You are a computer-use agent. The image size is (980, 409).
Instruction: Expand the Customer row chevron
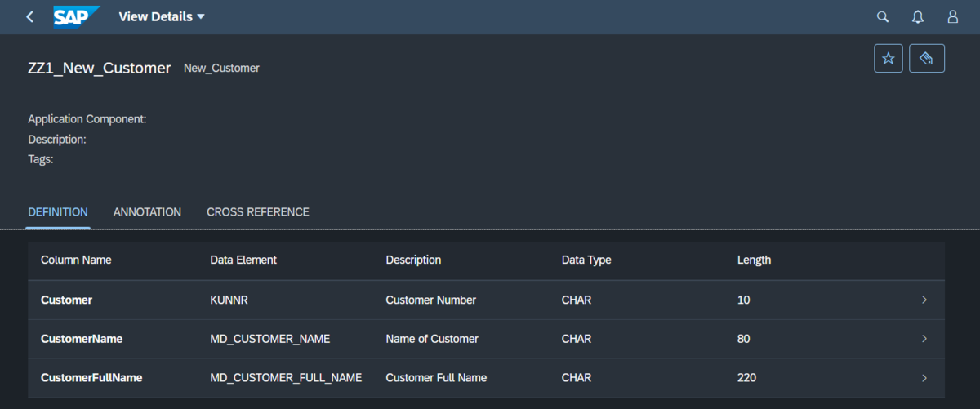[924, 300]
